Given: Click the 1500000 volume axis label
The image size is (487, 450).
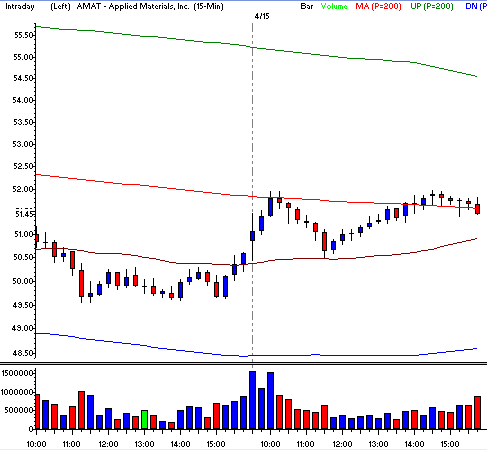Looking at the screenshot, I should point(17,373).
